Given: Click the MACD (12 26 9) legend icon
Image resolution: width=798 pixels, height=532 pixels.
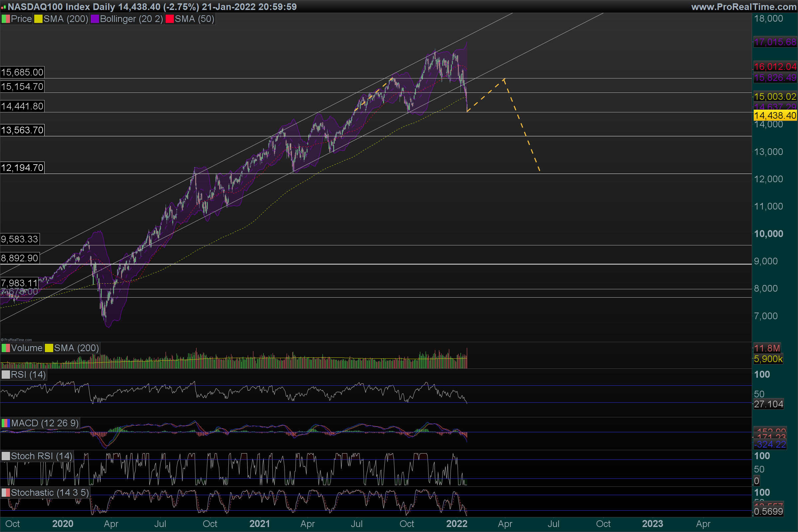Looking at the screenshot, I should point(5,423).
